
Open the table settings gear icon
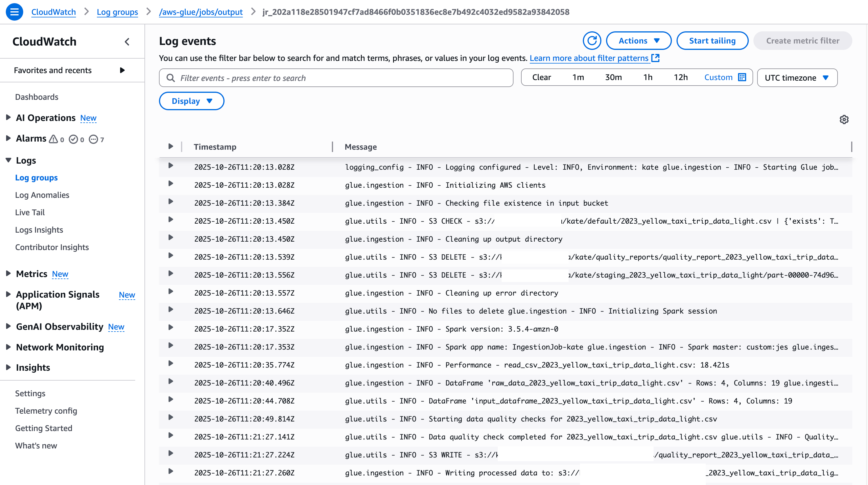coord(844,120)
